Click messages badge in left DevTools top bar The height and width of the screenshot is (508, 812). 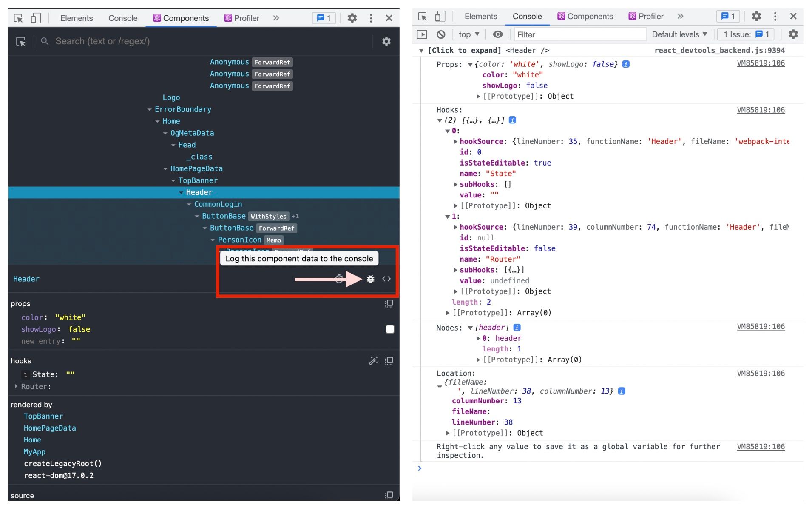tap(324, 18)
